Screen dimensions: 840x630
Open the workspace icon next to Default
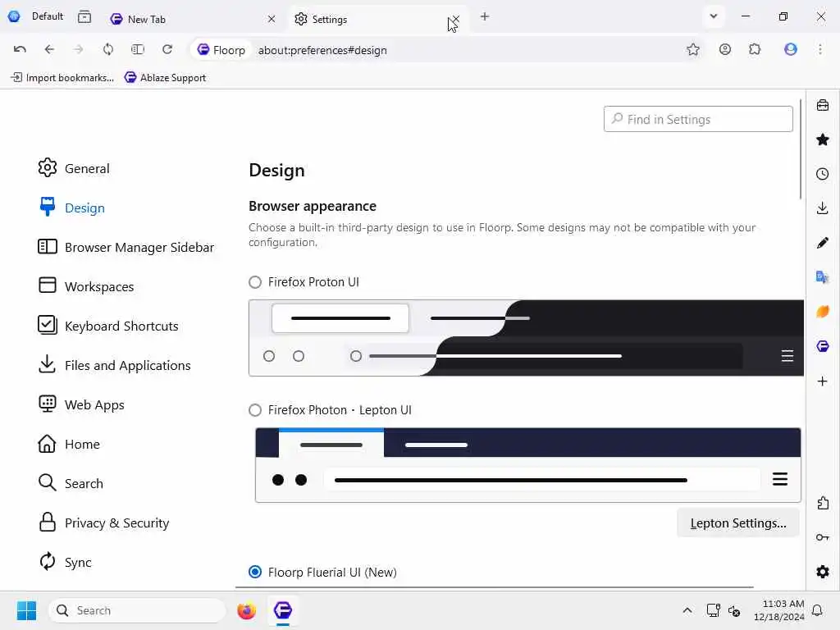(x=84, y=16)
